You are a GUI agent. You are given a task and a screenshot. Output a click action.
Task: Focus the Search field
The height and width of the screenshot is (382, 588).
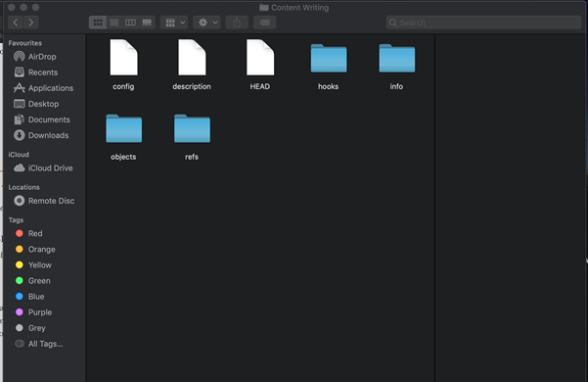[483, 23]
